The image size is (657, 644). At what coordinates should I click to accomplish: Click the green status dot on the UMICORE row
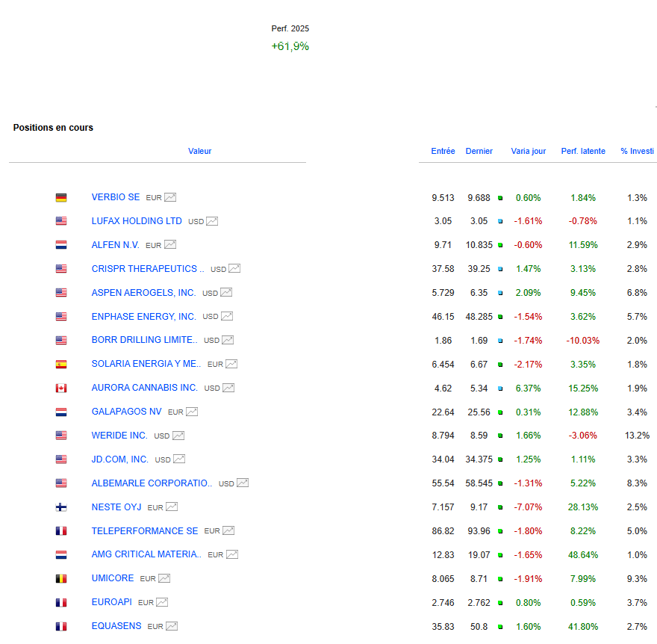tap(500, 579)
